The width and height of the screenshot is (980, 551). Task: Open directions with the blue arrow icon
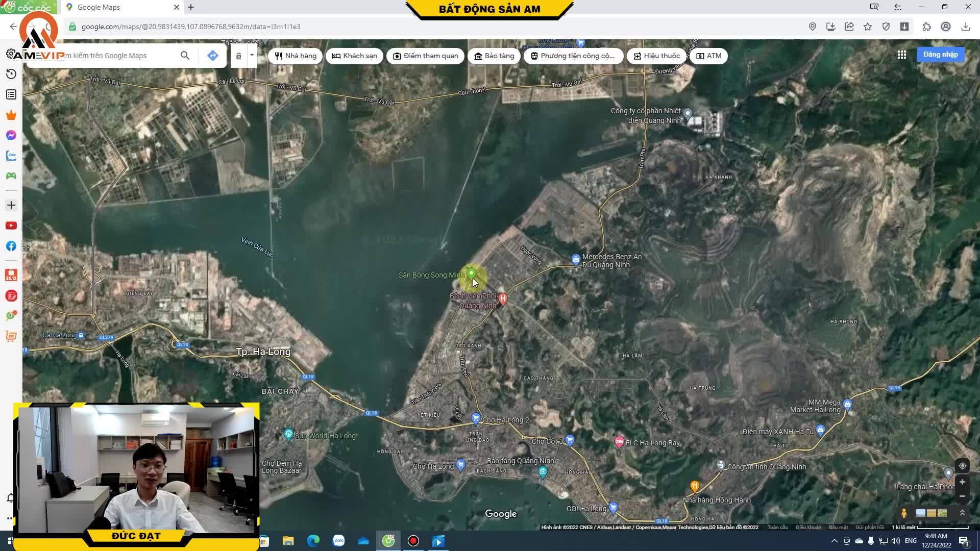213,56
